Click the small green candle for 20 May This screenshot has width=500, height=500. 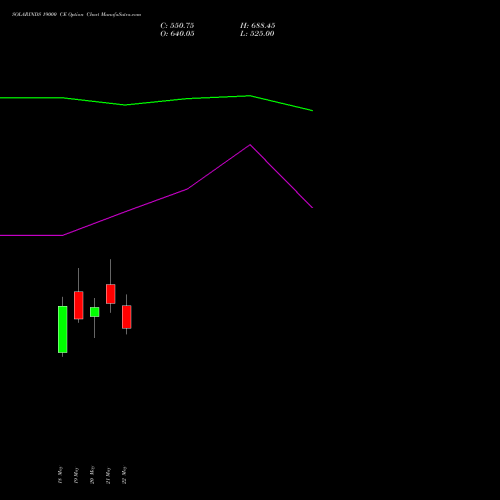click(x=95, y=312)
